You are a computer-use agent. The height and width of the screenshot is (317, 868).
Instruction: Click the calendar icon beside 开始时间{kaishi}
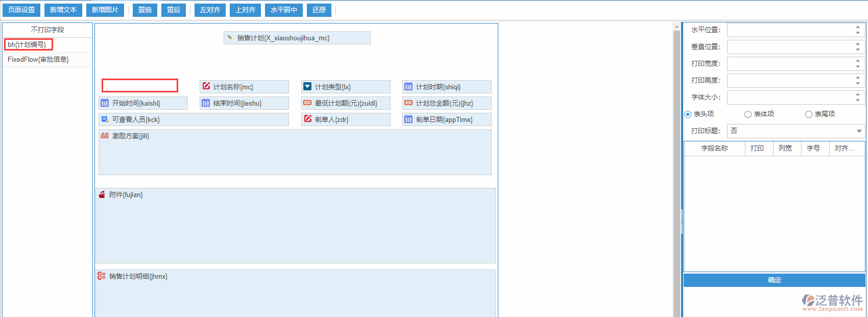105,103
